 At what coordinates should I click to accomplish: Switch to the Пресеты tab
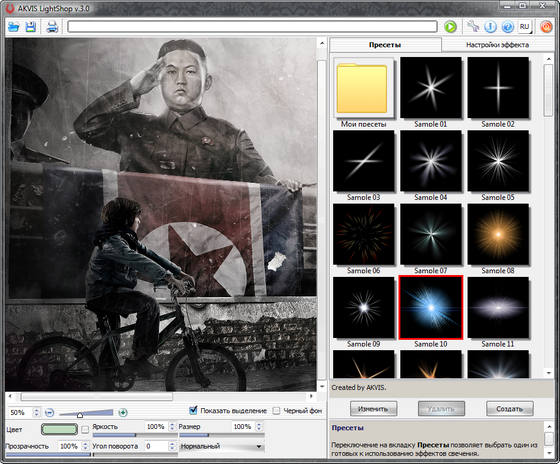tap(385, 45)
